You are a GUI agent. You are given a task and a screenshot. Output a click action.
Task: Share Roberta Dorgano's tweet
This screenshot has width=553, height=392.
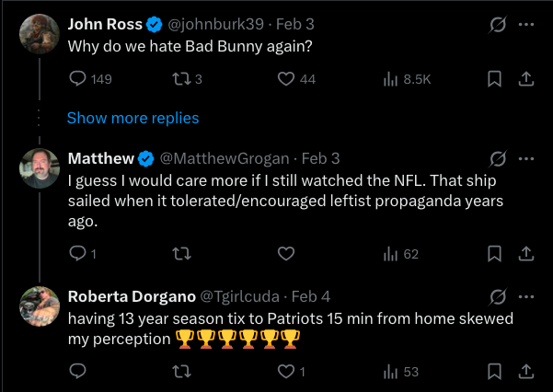click(526, 371)
